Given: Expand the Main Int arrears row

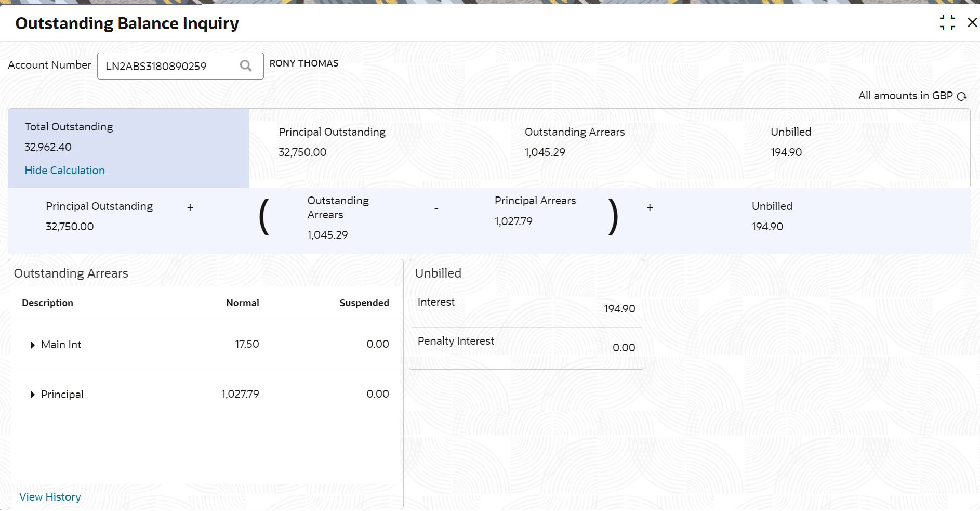Looking at the screenshot, I should (x=33, y=345).
